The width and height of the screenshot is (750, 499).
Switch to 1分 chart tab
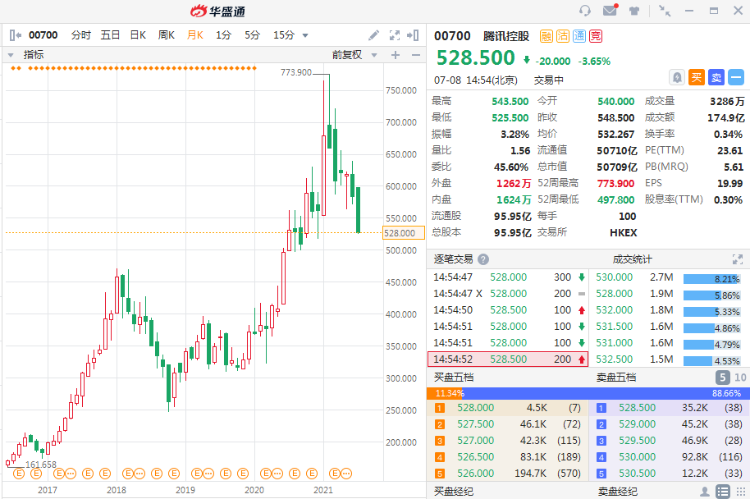(x=223, y=35)
